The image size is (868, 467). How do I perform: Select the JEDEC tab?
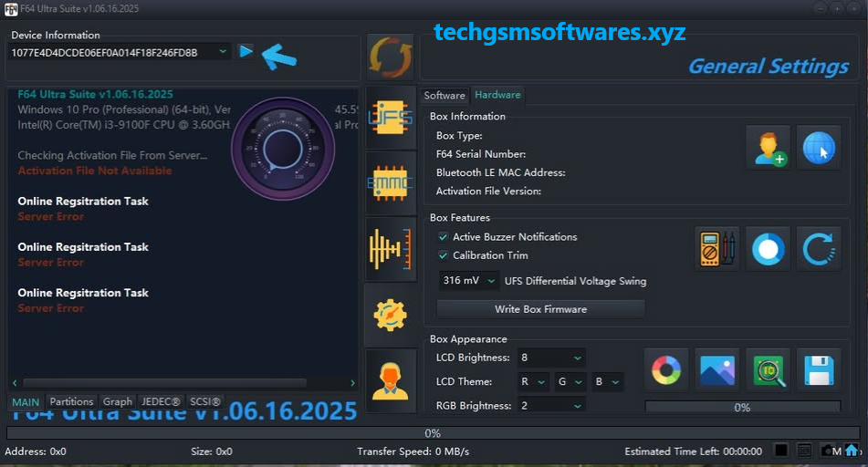(x=161, y=401)
